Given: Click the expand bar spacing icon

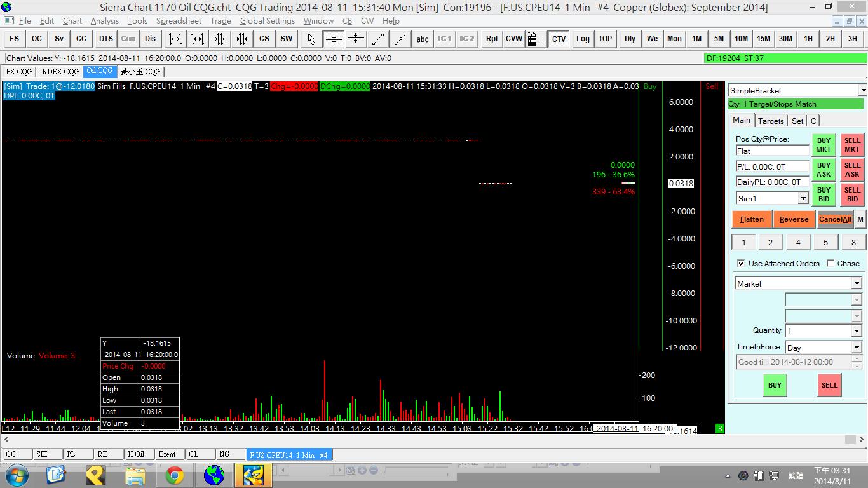Looking at the screenshot, I should tap(175, 39).
